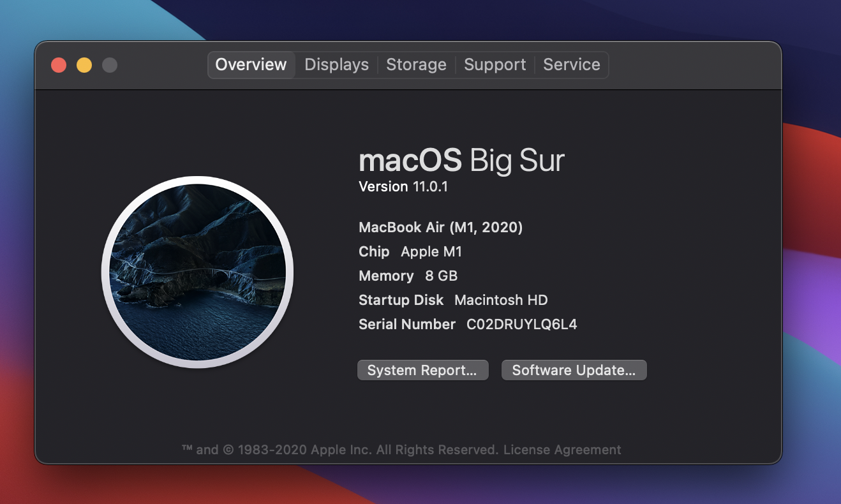This screenshot has width=841, height=504.
Task: Click the Version 11.0.1 text
Action: tap(404, 186)
